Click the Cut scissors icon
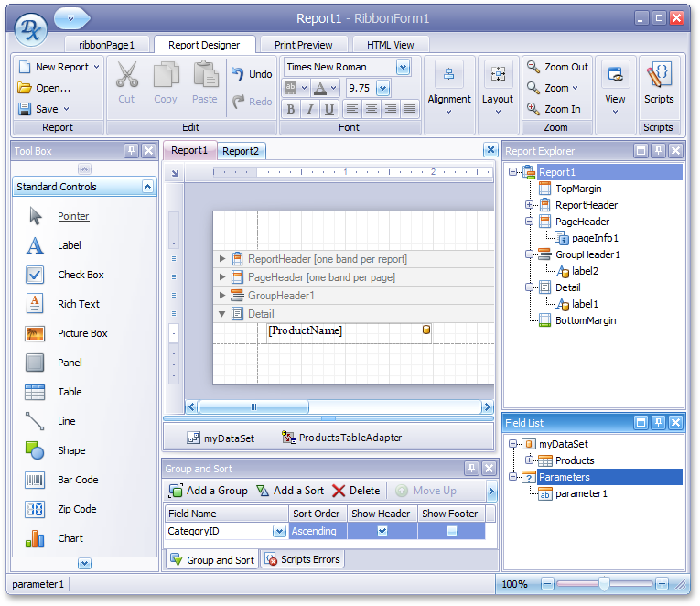The image size is (700, 606). tap(127, 74)
